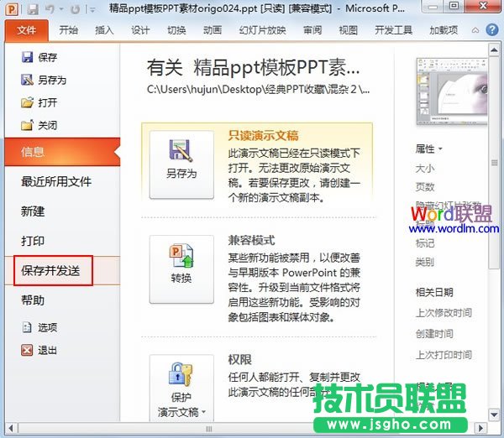Click the 上次打印时间 Last Printed label

[444, 355]
